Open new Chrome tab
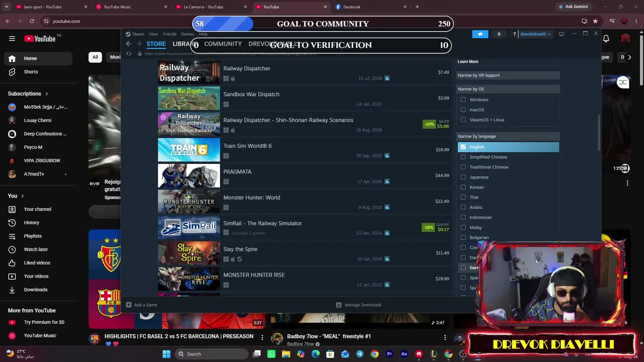Viewport: 644px width, 362px height. pos(417,7)
